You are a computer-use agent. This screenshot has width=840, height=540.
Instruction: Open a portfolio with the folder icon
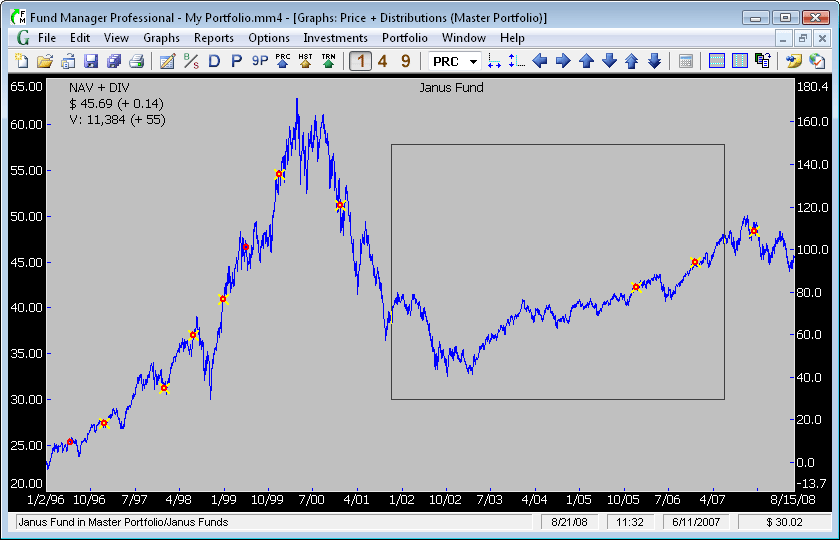(x=45, y=61)
